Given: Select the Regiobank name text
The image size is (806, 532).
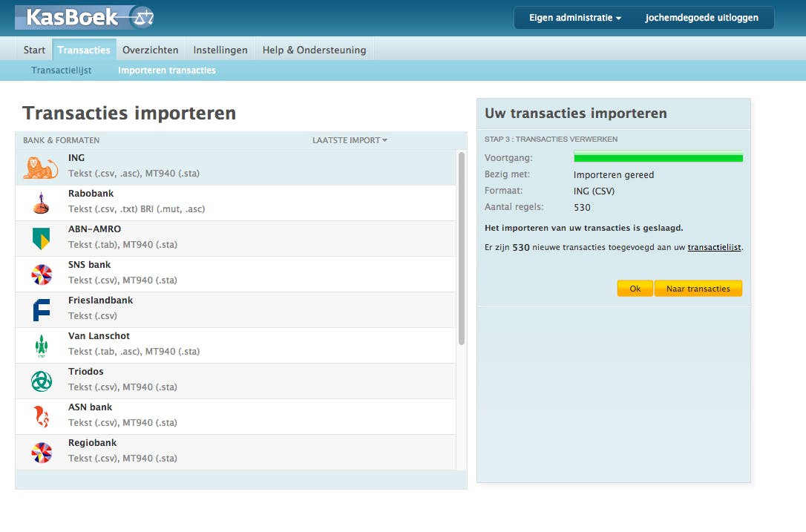Looking at the screenshot, I should click(x=93, y=442).
